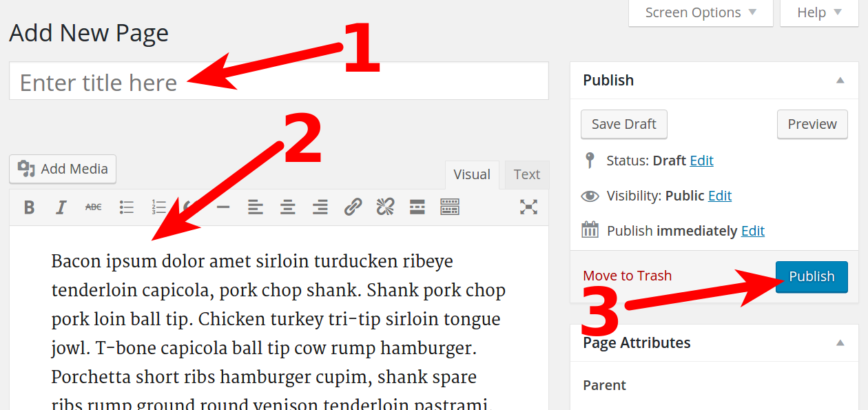Apply italic formatting from toolbar

click(61, 207)
